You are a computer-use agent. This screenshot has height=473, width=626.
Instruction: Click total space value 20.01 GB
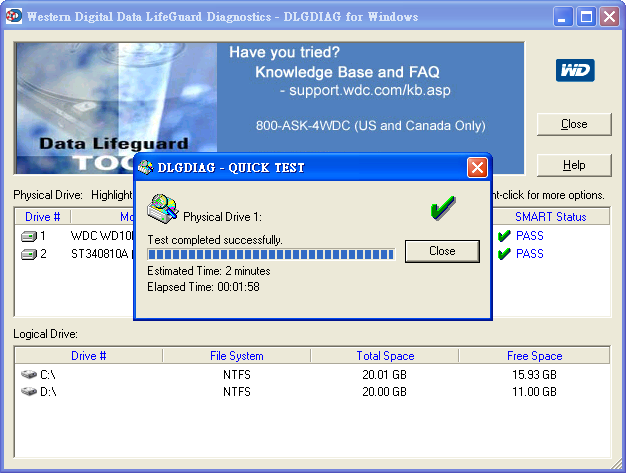pyautogui.click(x=384, y=375)
